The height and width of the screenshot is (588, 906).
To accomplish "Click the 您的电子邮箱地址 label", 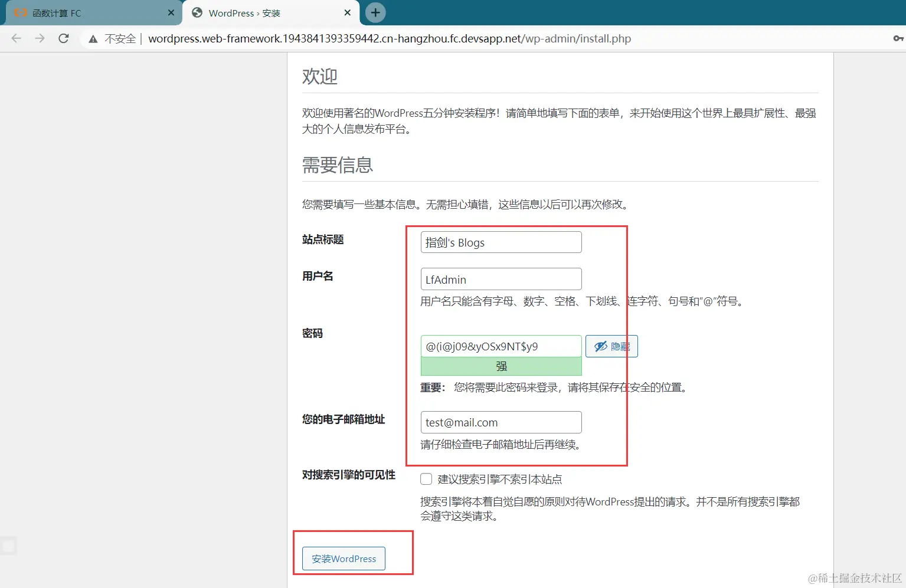I will point(344,419).
